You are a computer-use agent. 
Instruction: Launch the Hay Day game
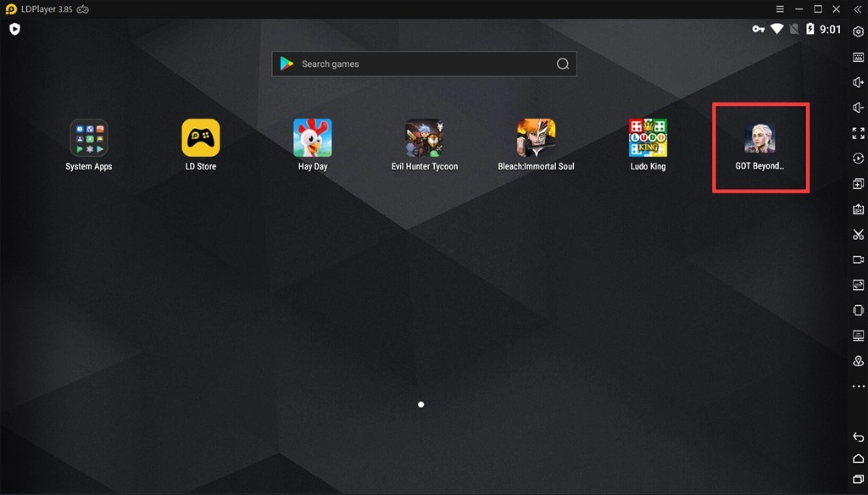(313, 138)
